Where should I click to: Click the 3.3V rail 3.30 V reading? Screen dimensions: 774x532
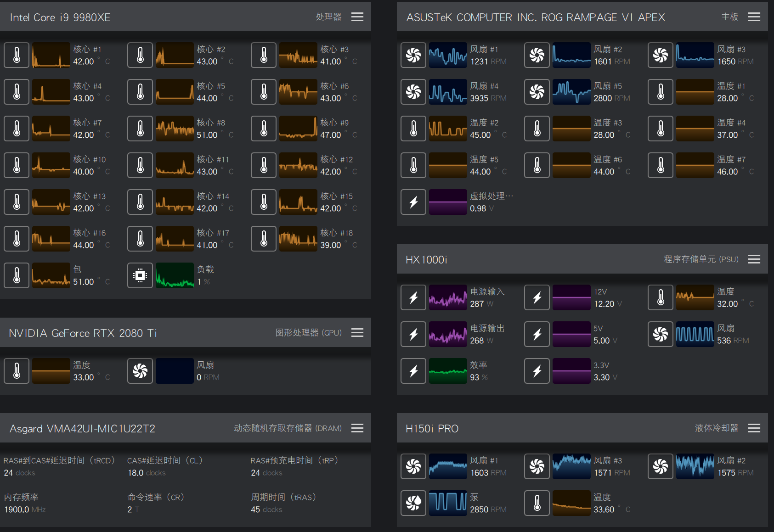(605, 377)
